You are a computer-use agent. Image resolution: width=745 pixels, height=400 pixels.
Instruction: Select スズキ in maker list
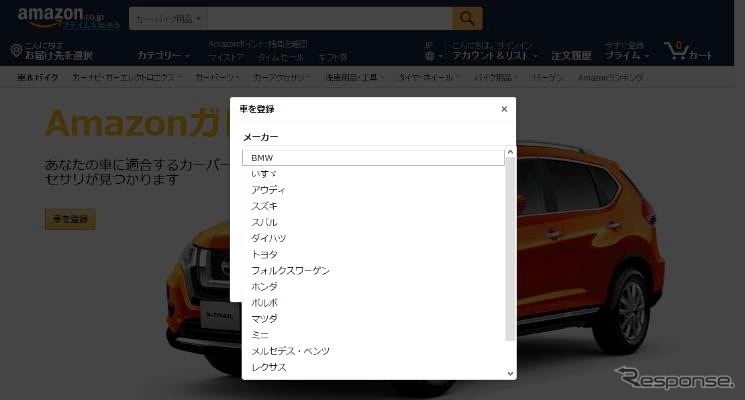pos(373,206)
